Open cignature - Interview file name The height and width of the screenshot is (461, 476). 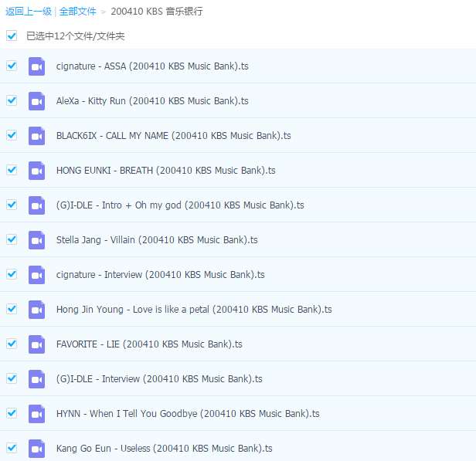pyautogui.click(x=160, y=275)
